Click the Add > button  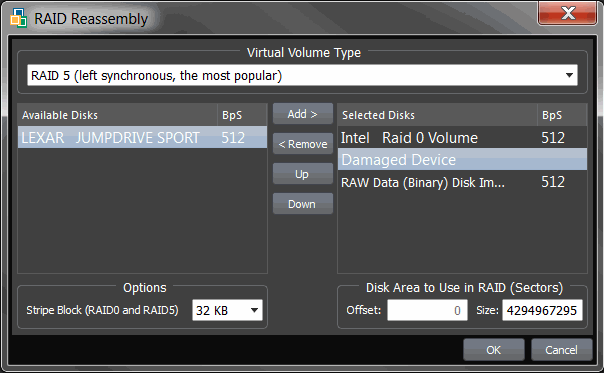[303, 114]
